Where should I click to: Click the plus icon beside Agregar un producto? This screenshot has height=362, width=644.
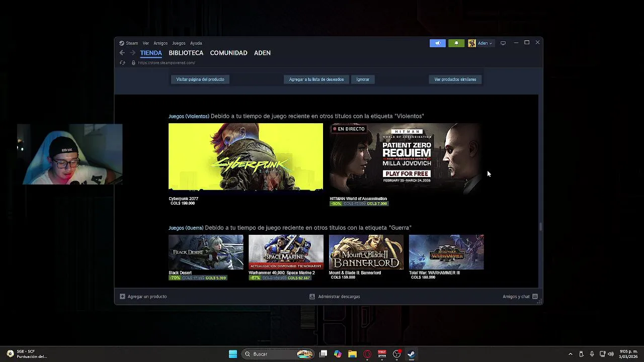(122, 297)
